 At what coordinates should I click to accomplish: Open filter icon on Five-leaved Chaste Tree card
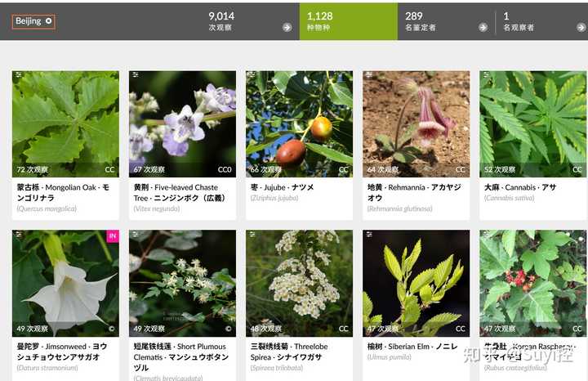(x=136, y=75)
